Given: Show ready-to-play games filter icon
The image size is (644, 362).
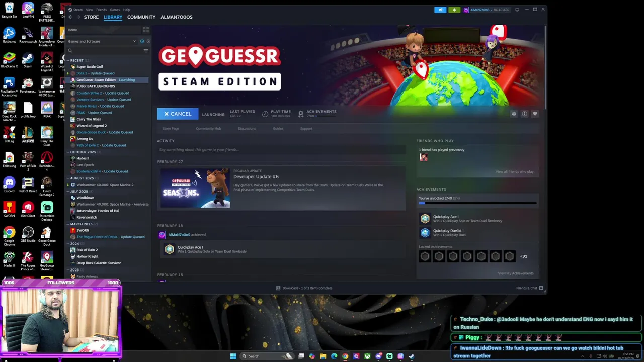Looking at the screenshot, I should 148,41.
